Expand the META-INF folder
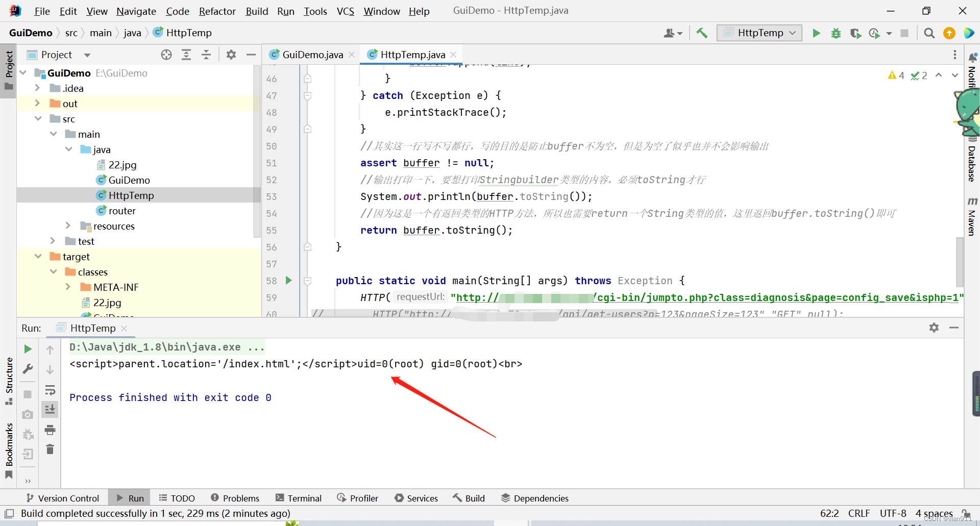 [68, 287]
